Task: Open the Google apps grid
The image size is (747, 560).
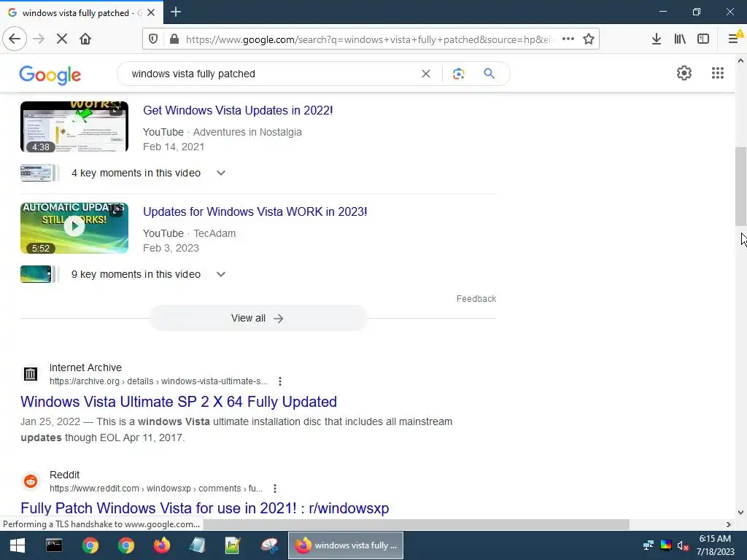Action: click(x=718, y=73)
